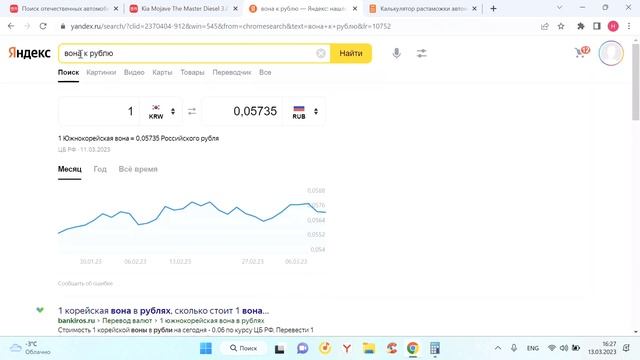Screen dimensions: 640x360
Task: Open the shopping cart icon
Action: coord(581,52)
